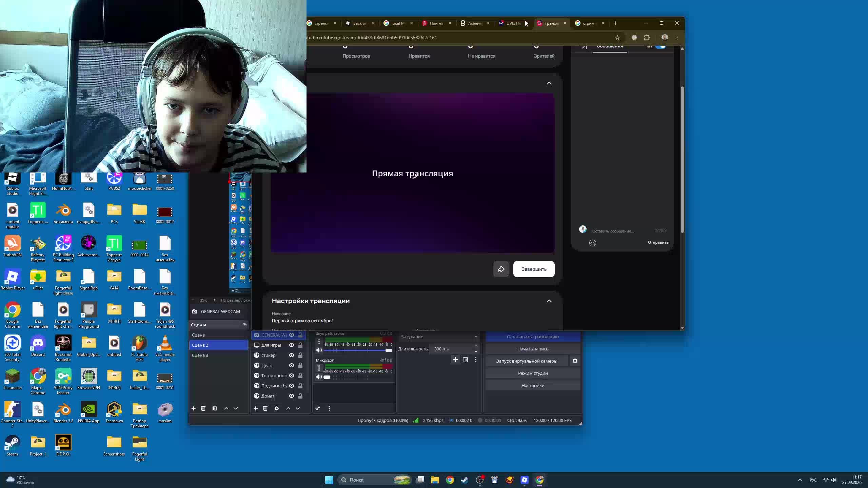Open desktop audio channel options menu
This screenshot has height=488, width=868.
(x=319, y=341)
